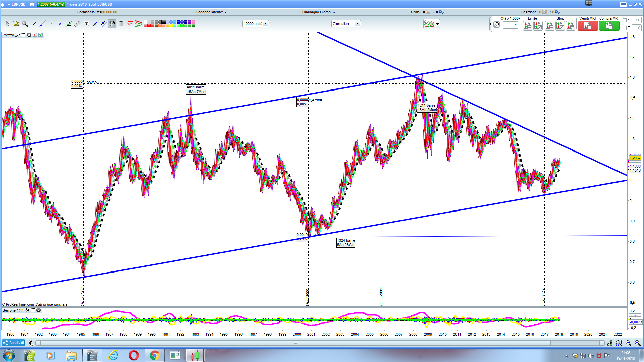The image size is (644, 362).
Task: Open the alert bell tool
Action: [16, 24]
